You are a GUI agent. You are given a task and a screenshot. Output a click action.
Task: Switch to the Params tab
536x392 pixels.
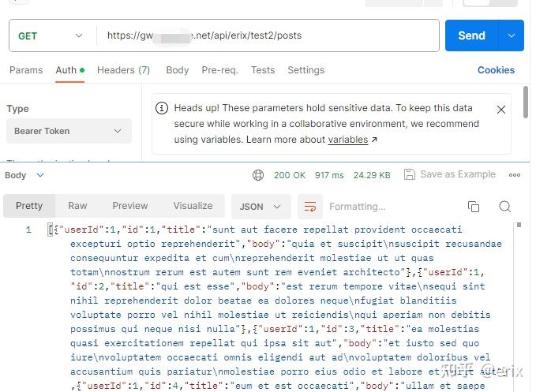[x=26, y=70]
